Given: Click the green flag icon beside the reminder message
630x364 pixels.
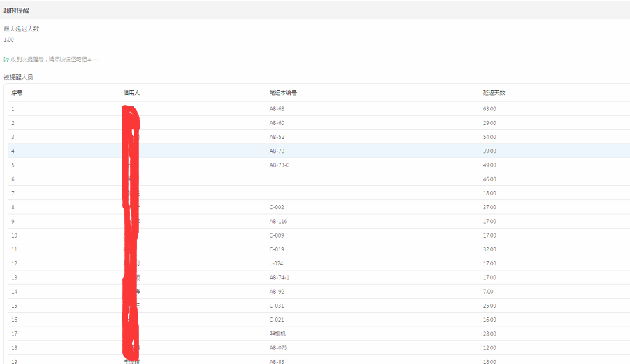Looking at the screenshot, I should [6, 60].
